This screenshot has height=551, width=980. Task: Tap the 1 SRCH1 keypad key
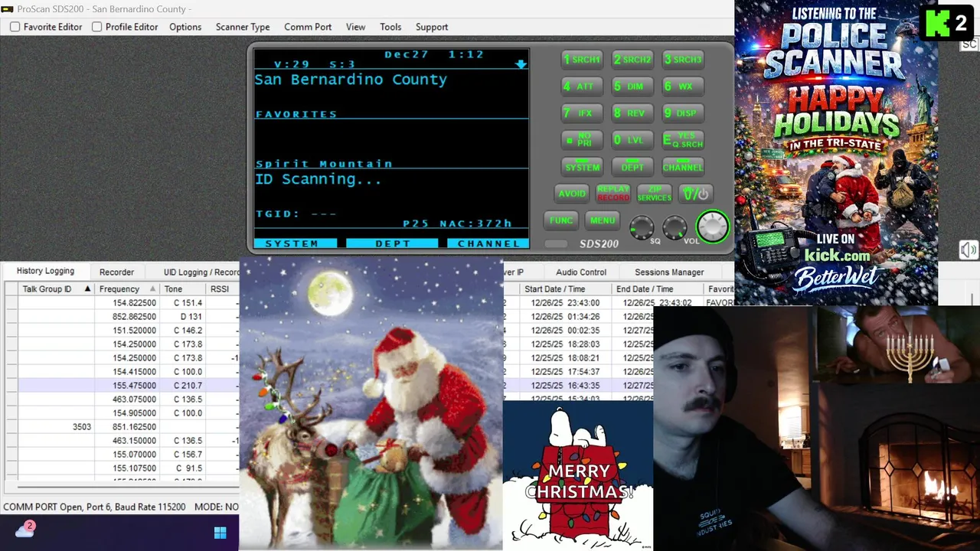coord(583,59)
